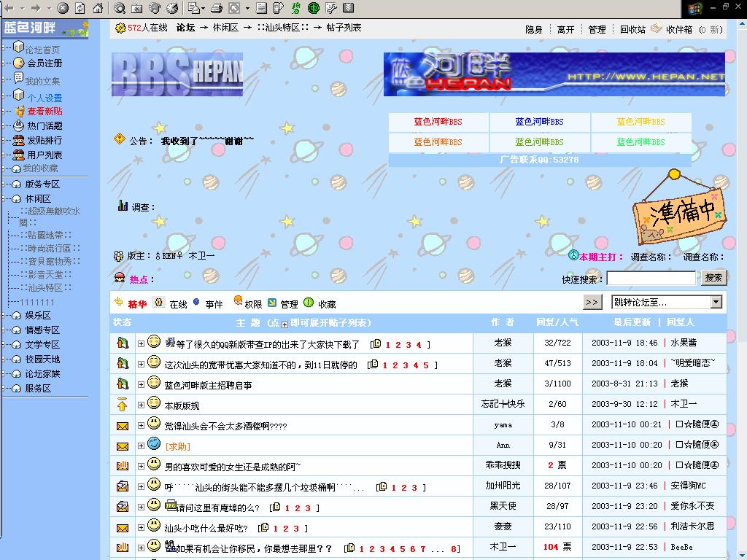The width and height of the screenshot is (747, 560).
Task: Open the Back button history dropdown arrow
Action: 22,8
